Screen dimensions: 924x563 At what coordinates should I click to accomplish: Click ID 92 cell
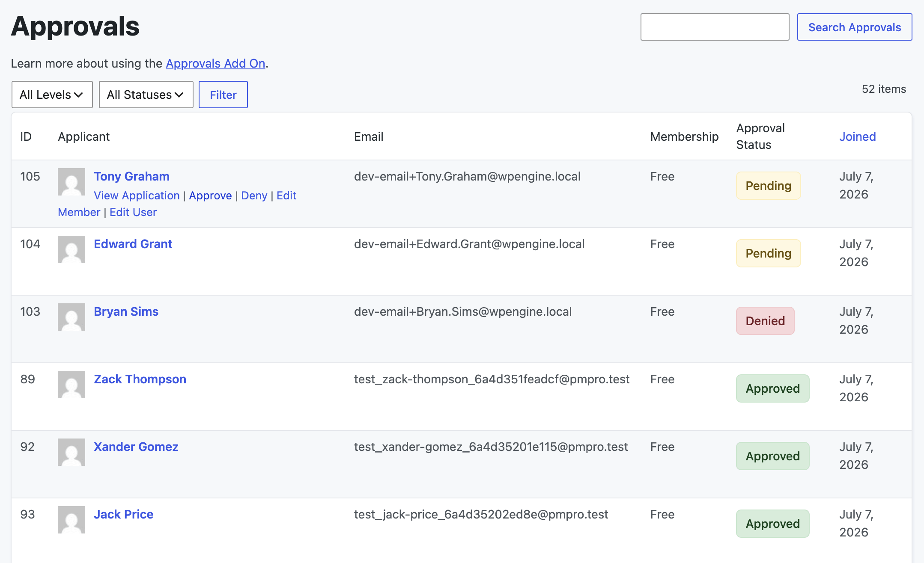27,447
